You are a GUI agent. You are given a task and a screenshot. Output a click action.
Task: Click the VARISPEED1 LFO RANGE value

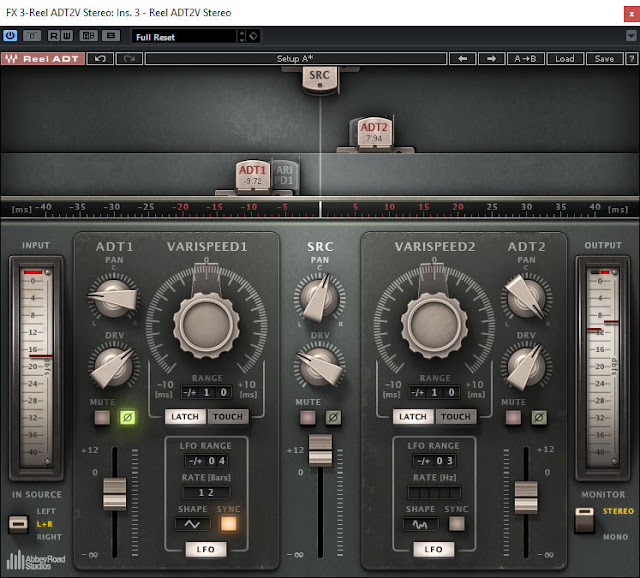tap(207, 461)
